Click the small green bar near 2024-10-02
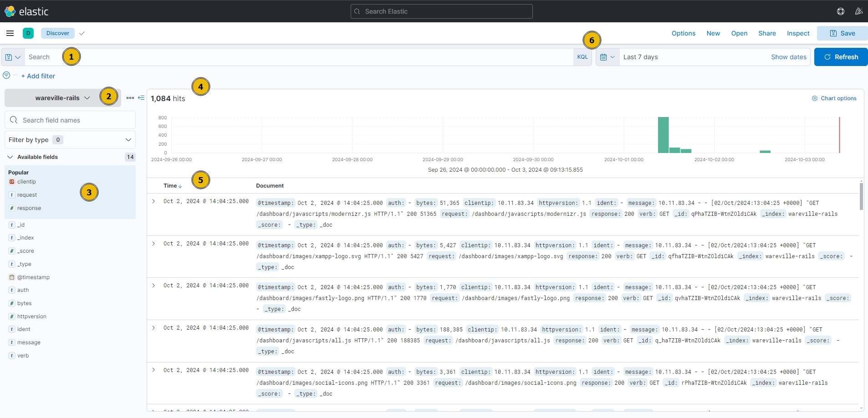The width and height of the screenshot is (868, 418). [765, 152]
